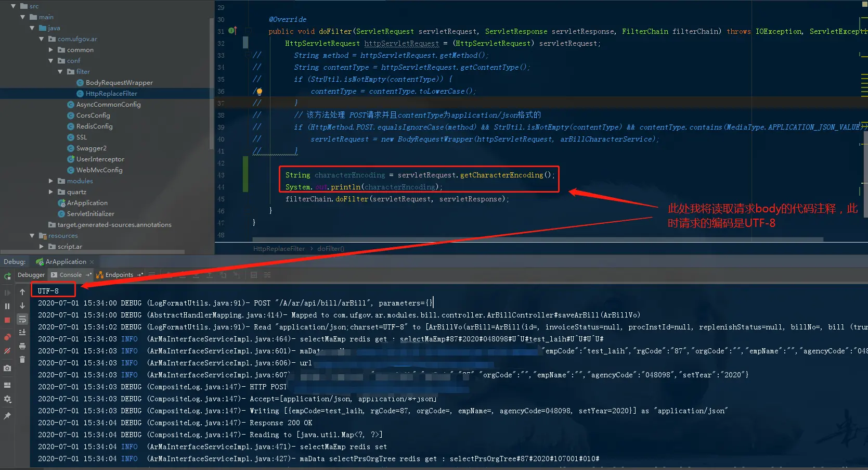The width and height of the screenshot is (868, 470).
Task: Clear console with trash can icon
Action: click(x=22, y=359)
